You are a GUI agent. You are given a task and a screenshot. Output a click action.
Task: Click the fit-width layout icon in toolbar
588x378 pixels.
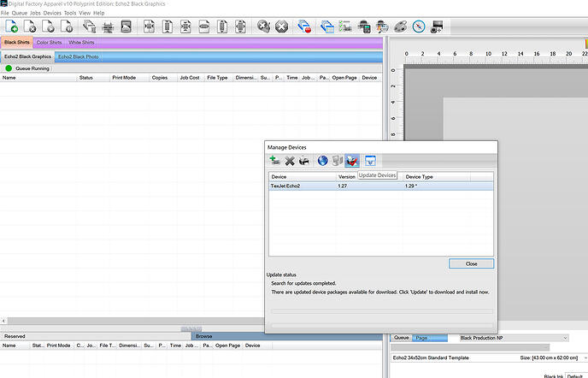204,27
